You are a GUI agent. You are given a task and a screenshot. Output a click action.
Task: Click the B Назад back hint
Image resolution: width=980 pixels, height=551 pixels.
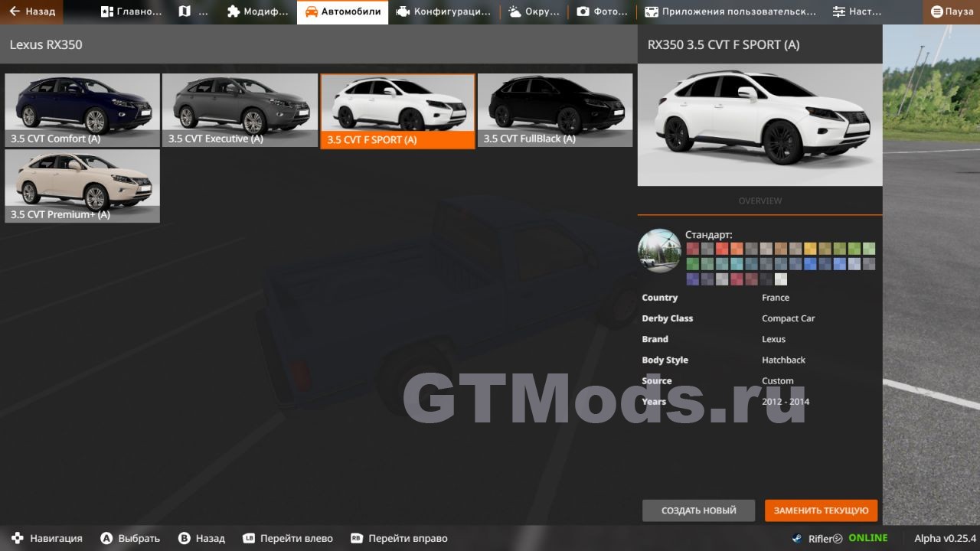click(201, 538)
